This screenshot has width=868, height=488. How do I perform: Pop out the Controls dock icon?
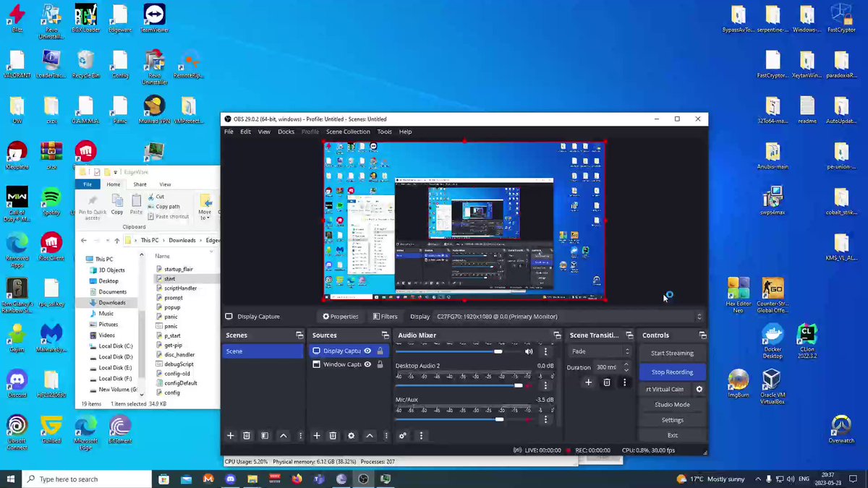pyautogui.click(x=702, y=335)
